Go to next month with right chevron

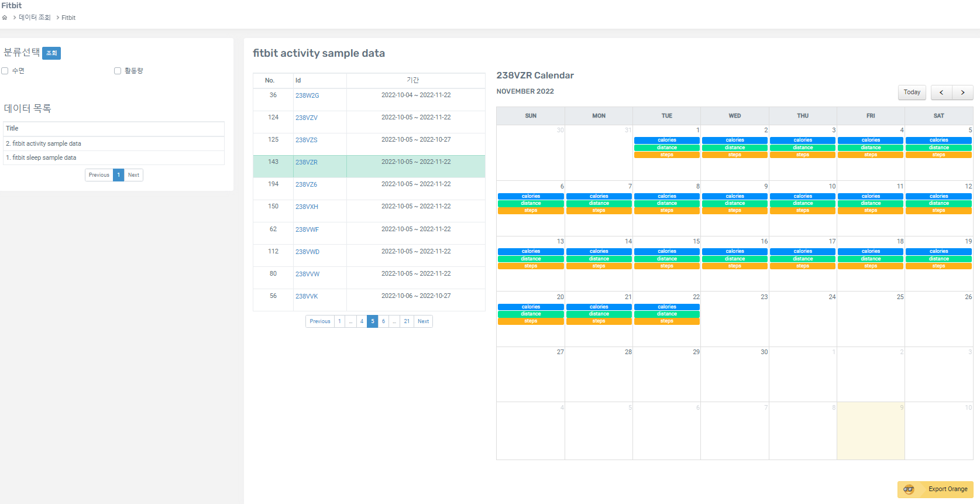[962, 92]
